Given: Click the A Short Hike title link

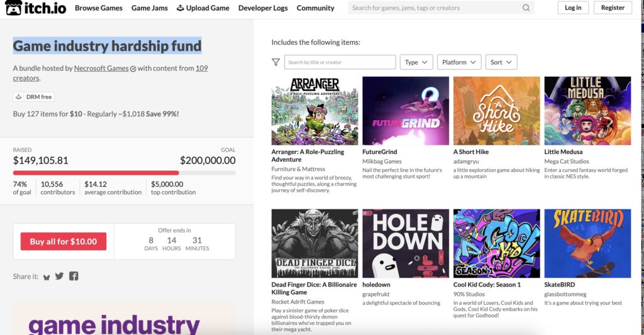Looking at the screenshot, I should [x=470, y=152].
